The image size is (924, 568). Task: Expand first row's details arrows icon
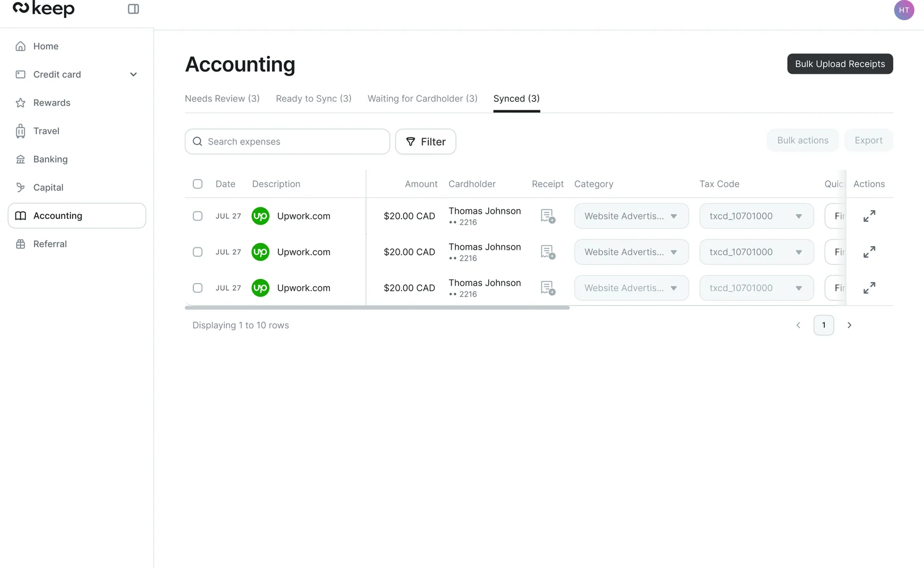869,216
